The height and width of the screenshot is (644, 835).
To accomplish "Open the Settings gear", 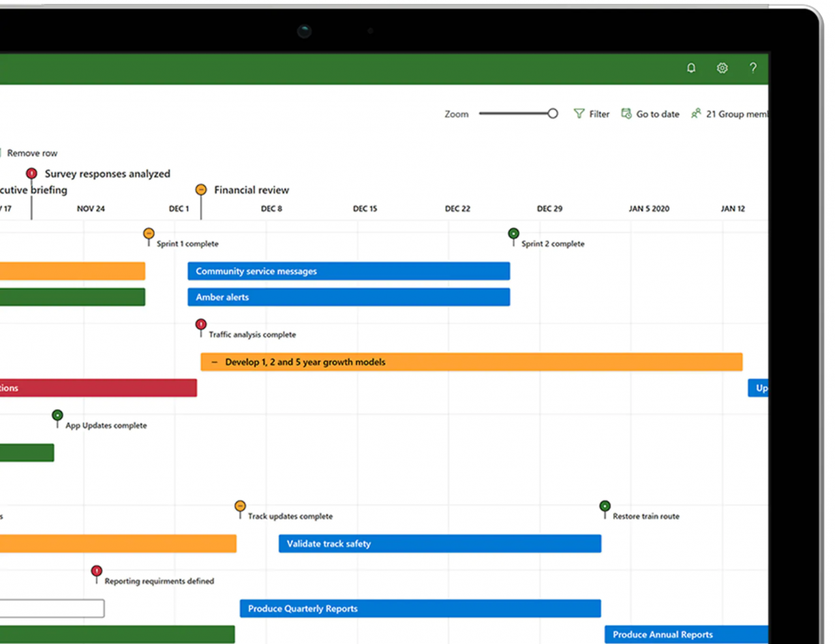I will [722, 68].
